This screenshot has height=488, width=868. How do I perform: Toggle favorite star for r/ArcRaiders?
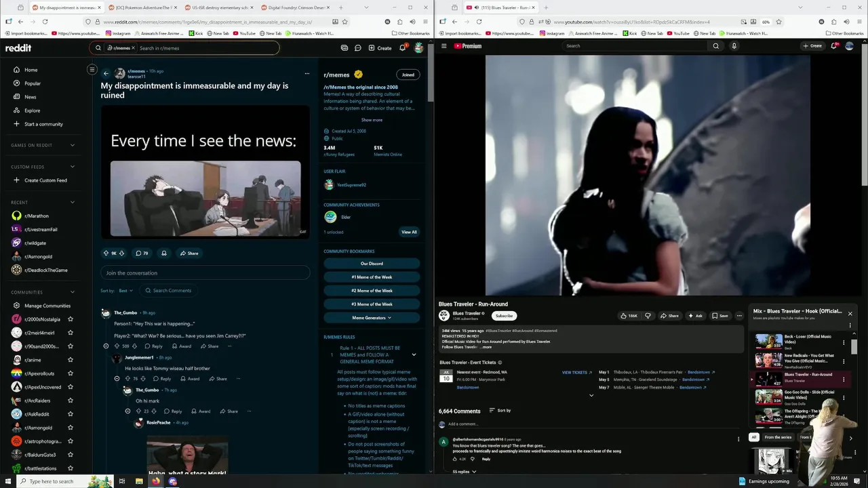[71, 401]
